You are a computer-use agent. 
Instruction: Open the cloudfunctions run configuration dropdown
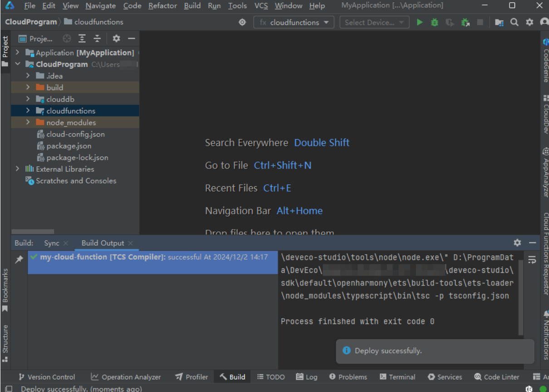tap(294, 22)
